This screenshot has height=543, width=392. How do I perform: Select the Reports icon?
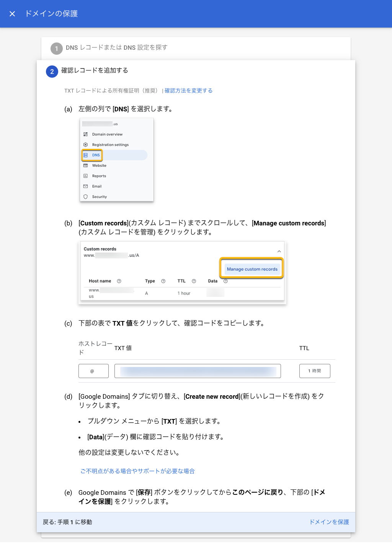pyautogui.click(x=86, y=176)
